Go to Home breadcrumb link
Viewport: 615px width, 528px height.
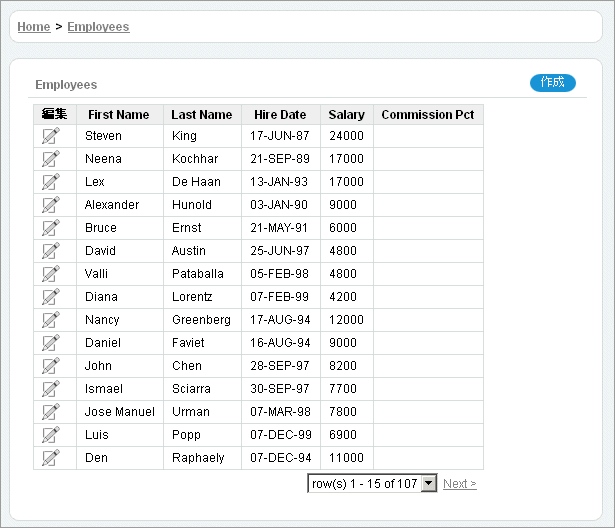pyautogui.click(x=34, y=27)
